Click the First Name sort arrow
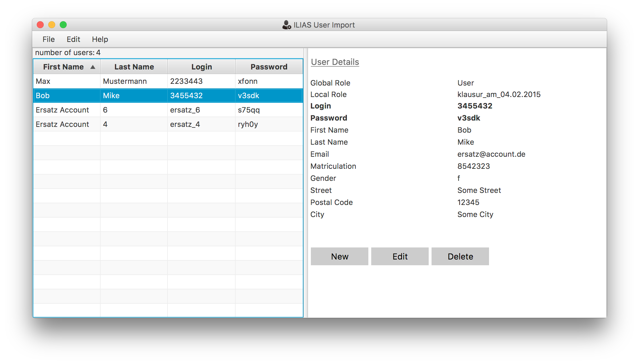The image size is (639, 364). point(93,67)
